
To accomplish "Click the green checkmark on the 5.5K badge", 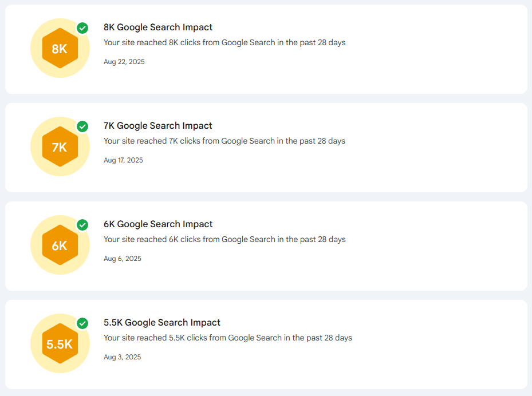I will coord(82,323).
